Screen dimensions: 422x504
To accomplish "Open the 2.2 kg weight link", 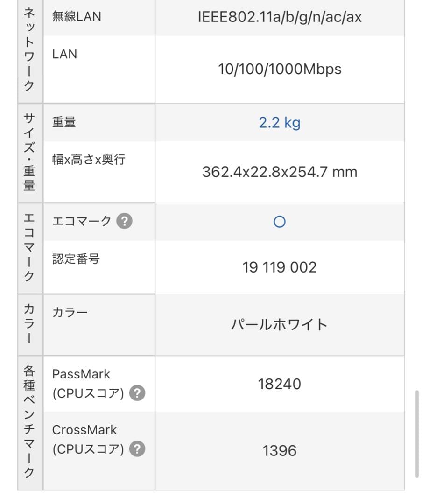I will (279, 122).
